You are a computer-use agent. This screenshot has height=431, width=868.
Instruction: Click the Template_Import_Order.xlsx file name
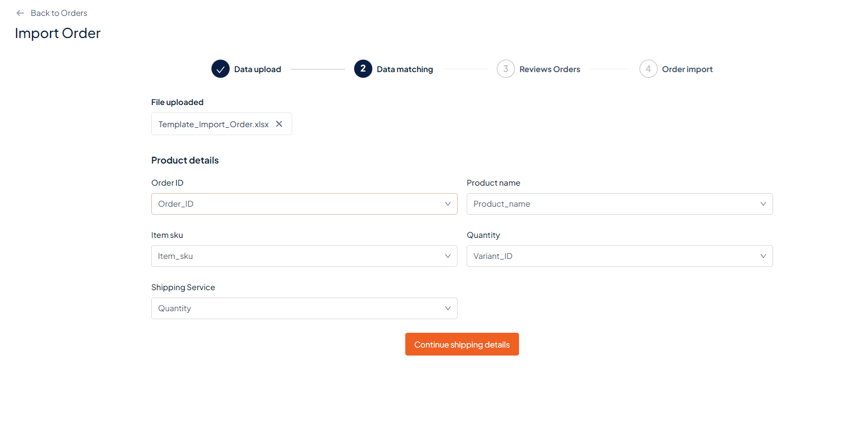tap(213, 124)
